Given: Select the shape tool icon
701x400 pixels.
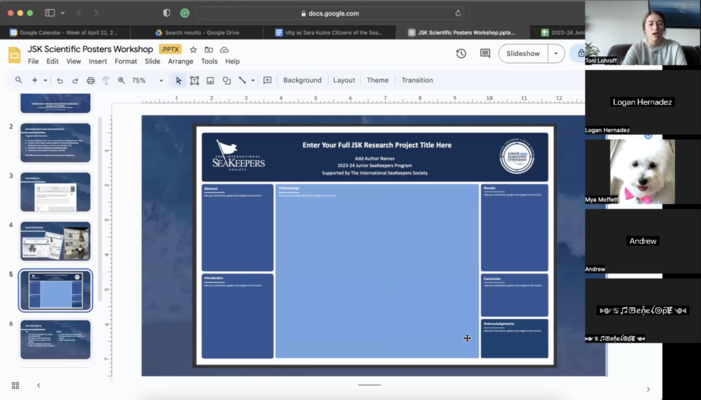Looking at the screenshot, I should pyautogui.click(x=227, y=80).
